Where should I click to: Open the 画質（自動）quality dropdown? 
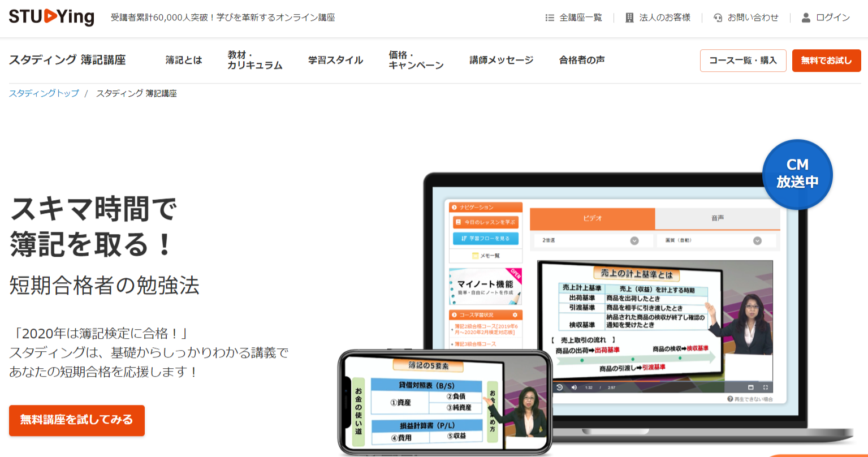point(716,240)
